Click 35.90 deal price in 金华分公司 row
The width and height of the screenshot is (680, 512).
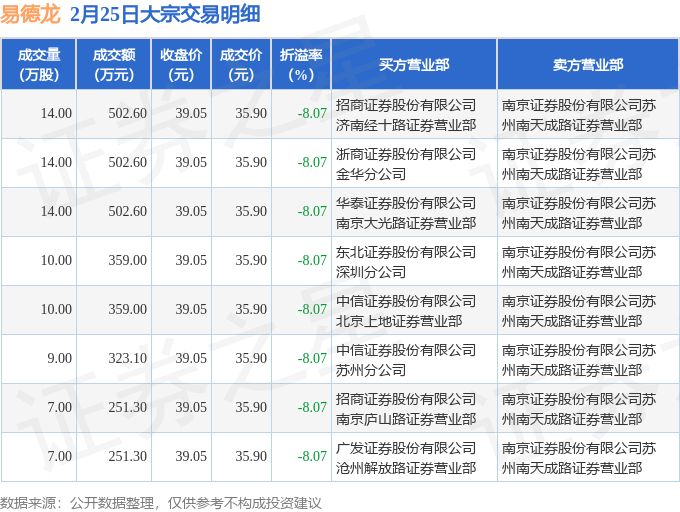[251, 163]
